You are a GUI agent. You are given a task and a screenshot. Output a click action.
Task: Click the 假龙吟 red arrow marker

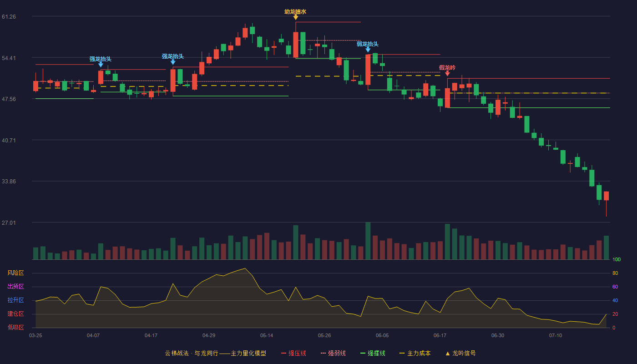click(447, 73)
